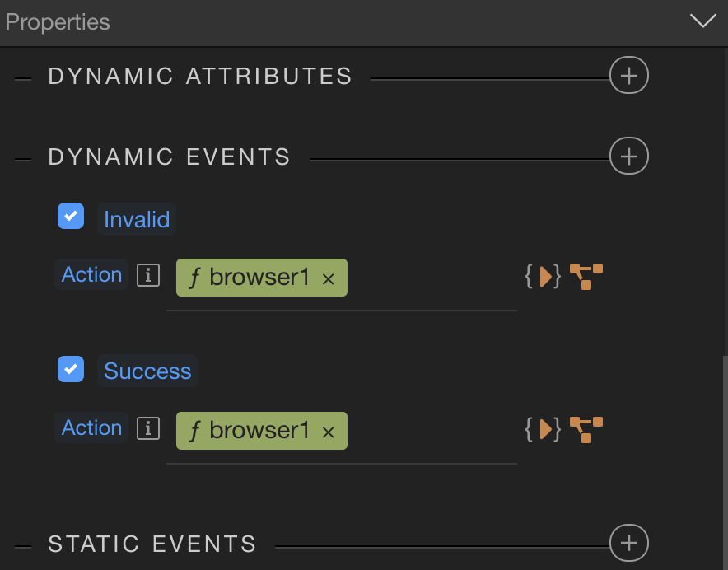Uncheck the Success event checkbox
Viewport: 728px width, 570px height.
(71, 369)
